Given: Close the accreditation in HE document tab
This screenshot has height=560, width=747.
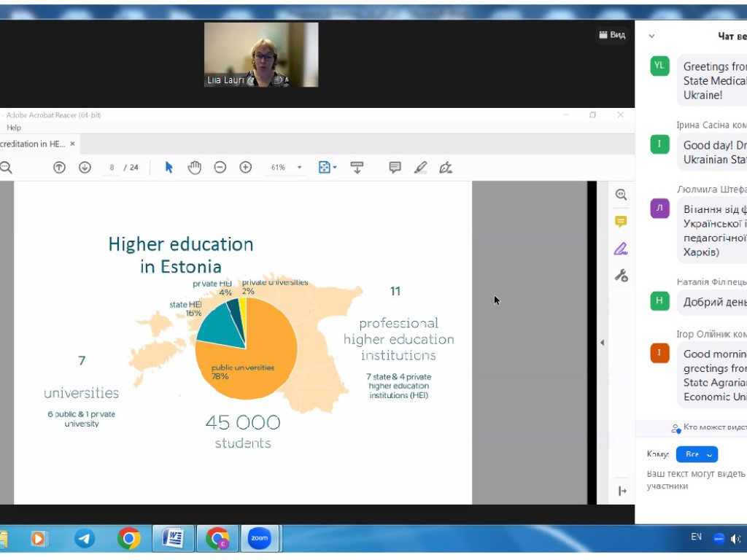Looking at the screenshot, I should pos(72,144).
